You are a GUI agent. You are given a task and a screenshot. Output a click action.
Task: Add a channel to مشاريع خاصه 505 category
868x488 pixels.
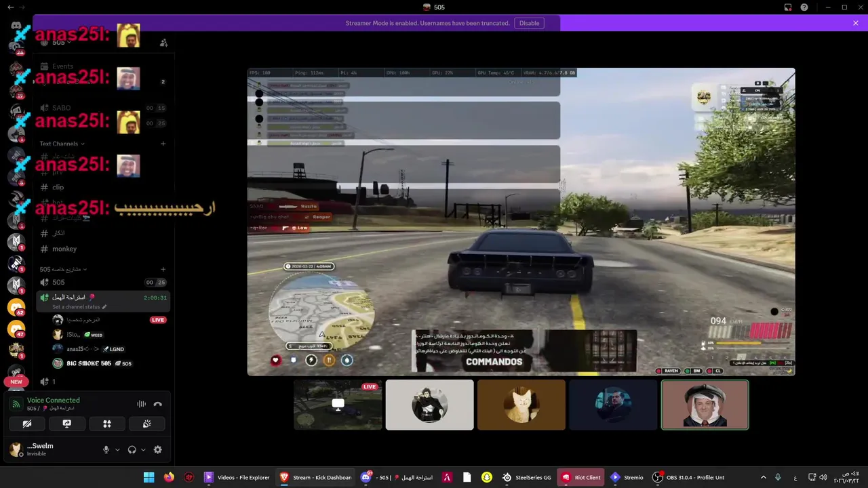163,269
